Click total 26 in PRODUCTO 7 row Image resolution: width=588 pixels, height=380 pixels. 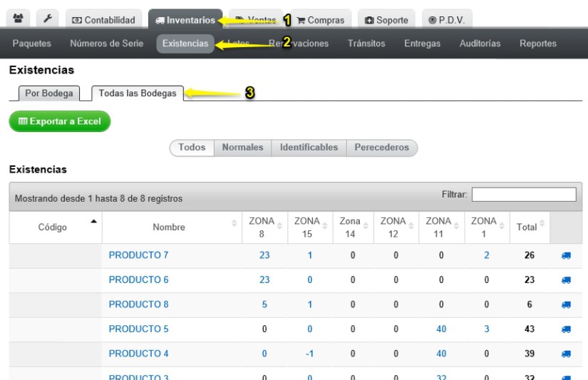[529, 255]
